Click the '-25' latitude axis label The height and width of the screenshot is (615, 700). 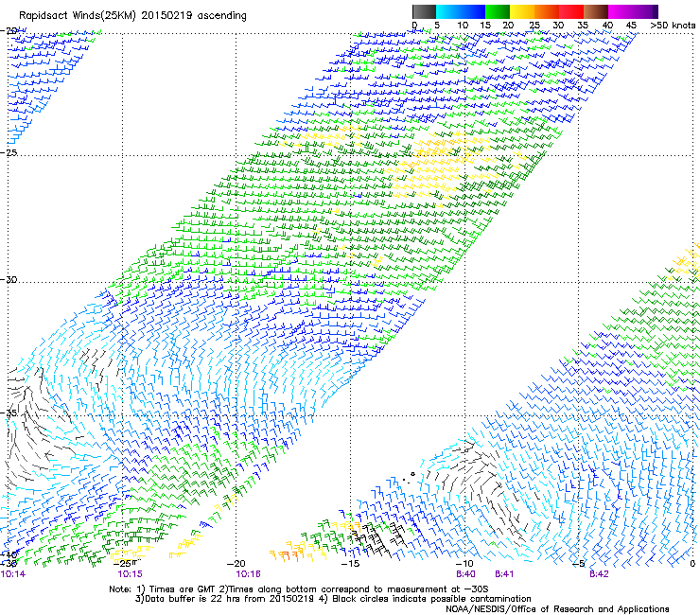click(x=9, y=152)
